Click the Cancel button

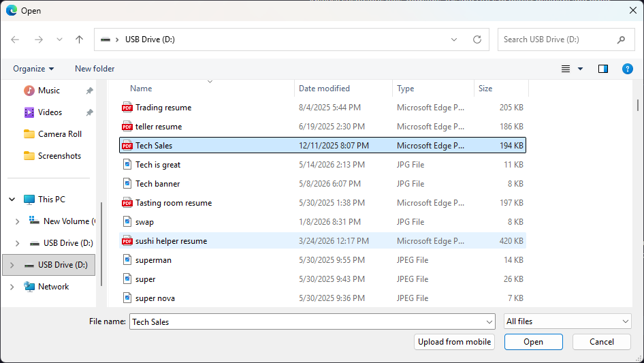coord(602,342)
